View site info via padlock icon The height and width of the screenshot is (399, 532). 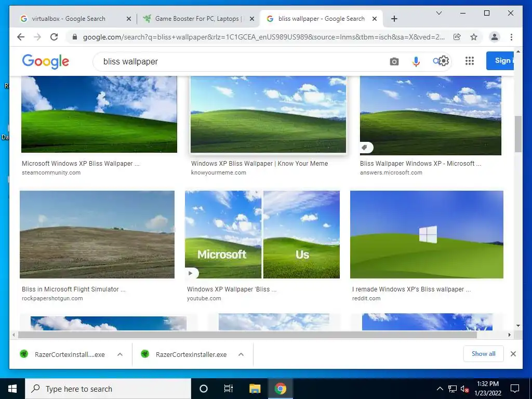75,37
